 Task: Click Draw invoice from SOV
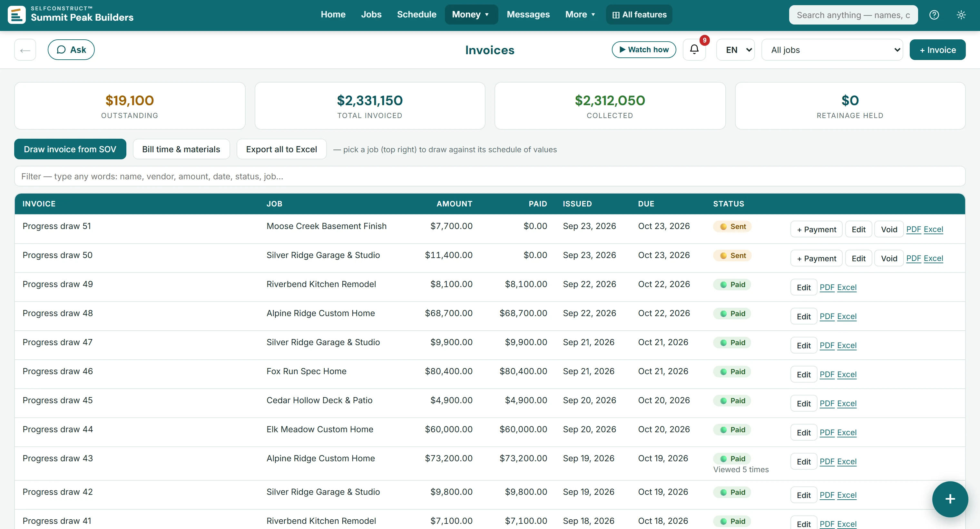70,149
